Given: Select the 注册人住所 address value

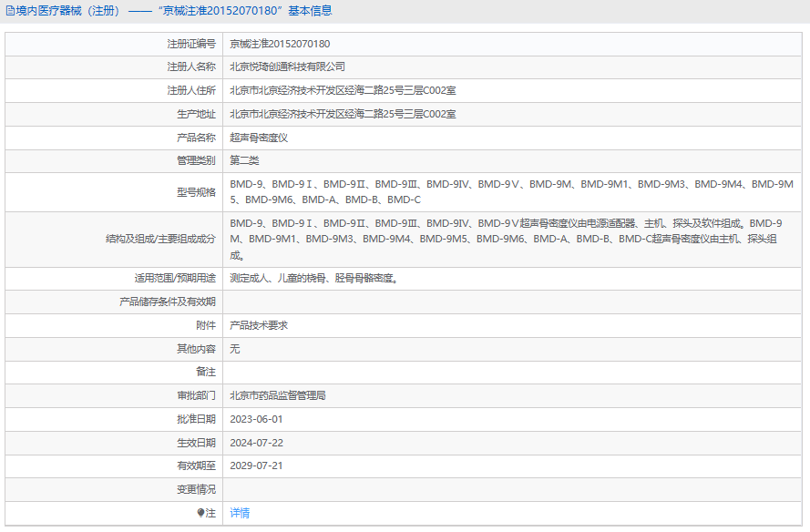Looking at the screenshot, I should [x=343, y=90].
